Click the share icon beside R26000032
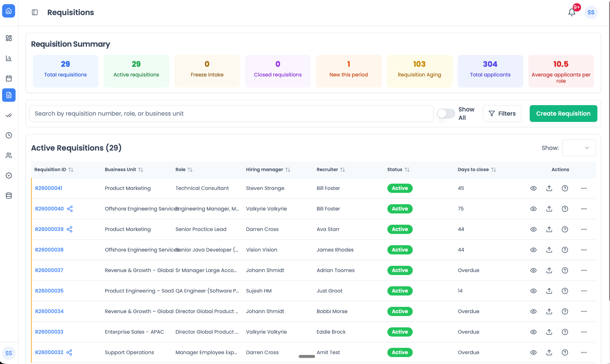The width and height of the screenshot is (610, 364). [69, 352]
